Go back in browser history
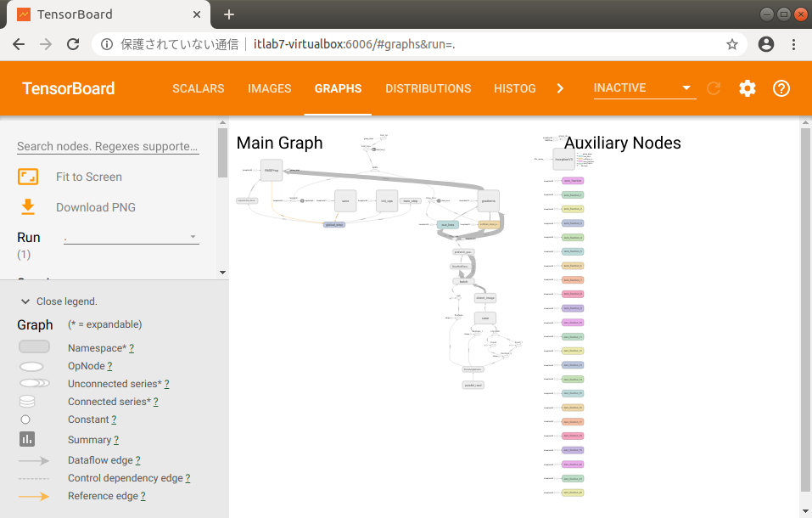The image size is (812, 518). pyautogui.click(x=19, y=45)
